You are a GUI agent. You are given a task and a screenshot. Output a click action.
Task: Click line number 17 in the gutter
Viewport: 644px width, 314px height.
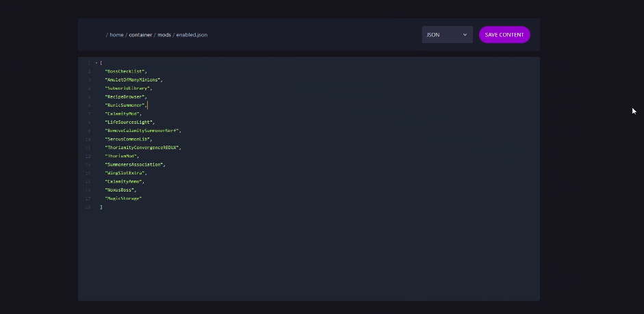(88, 198)
